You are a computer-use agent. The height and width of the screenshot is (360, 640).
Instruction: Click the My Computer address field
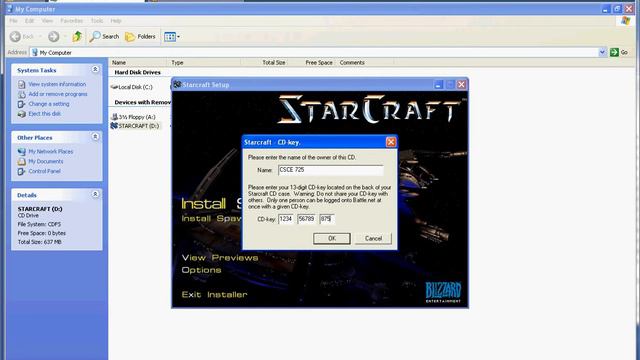tap(314, 53)
